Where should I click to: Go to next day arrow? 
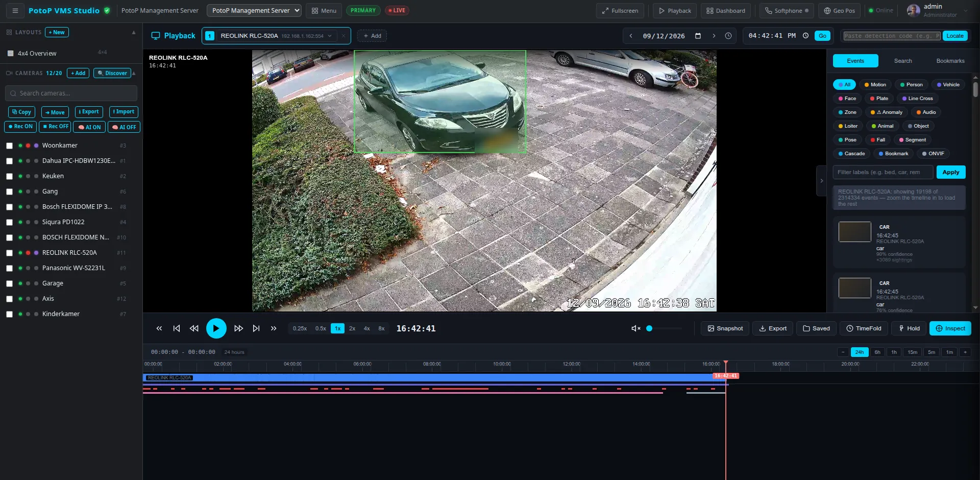714,36
